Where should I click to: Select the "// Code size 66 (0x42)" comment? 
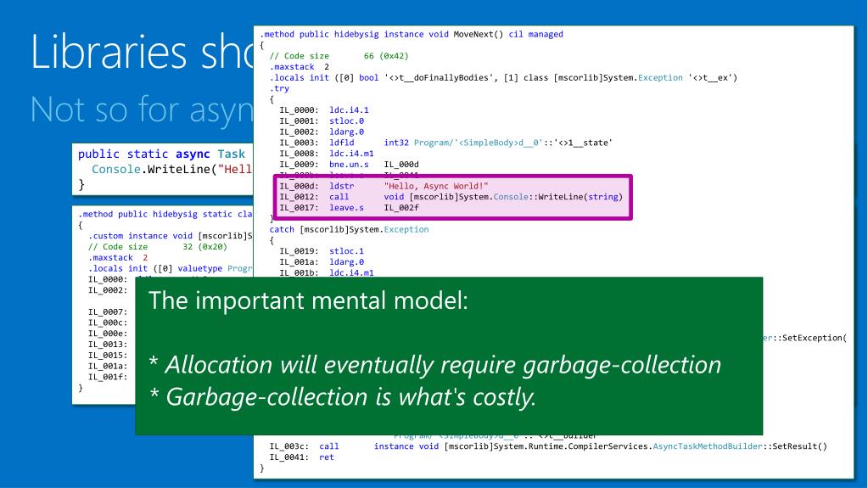point(339,56)
